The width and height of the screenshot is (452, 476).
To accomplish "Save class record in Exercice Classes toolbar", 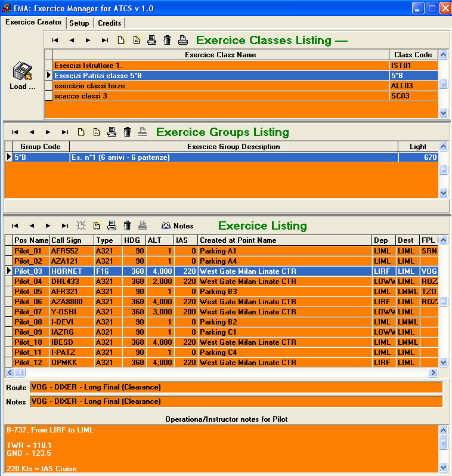I will pos(152,40).
